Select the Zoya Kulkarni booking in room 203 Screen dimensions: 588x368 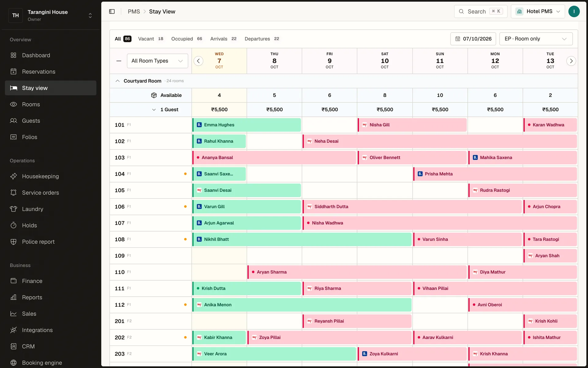[412, 354]
